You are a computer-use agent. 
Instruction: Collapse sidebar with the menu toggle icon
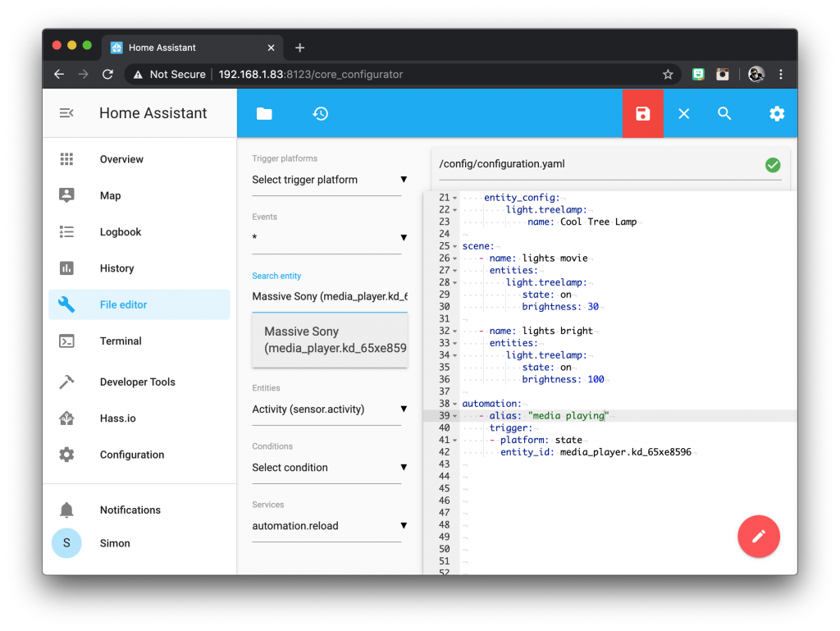pyautogui.click(x=66, y=113)
